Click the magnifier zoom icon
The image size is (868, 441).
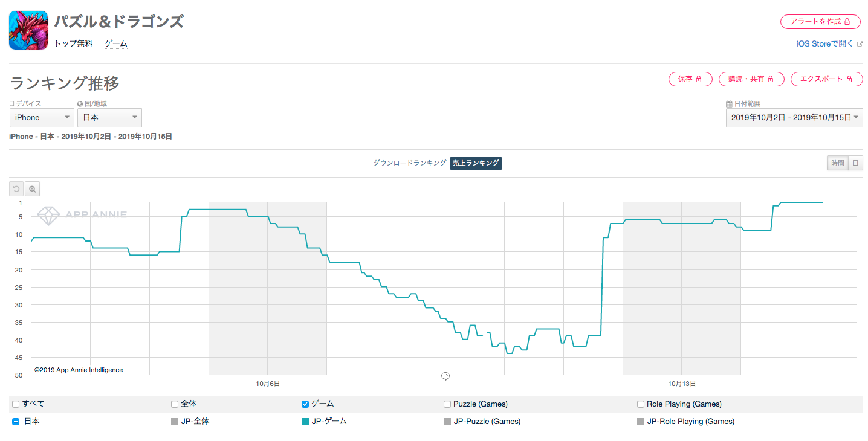(x=33, y=189)
